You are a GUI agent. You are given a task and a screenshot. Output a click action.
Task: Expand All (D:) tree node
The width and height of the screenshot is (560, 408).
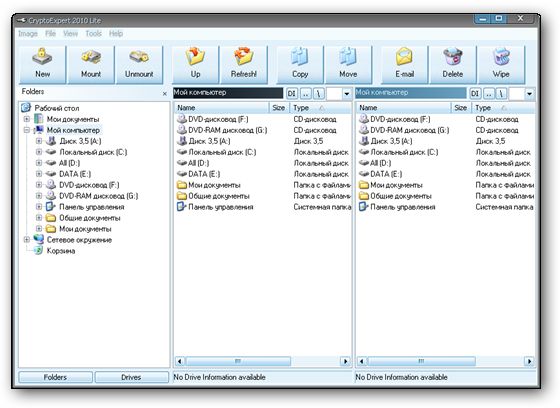tap(39, 163)
